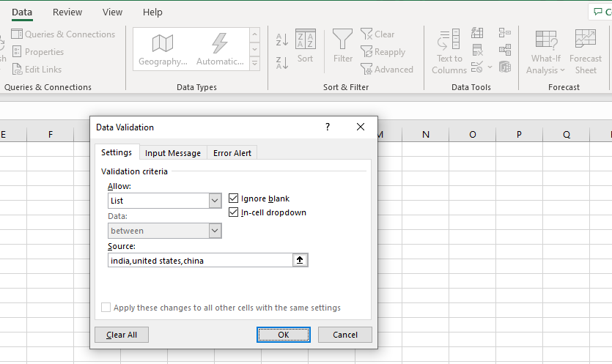Click the Data Types gallery down arrow
Screen dimensions: 612x364
(254, 49)
